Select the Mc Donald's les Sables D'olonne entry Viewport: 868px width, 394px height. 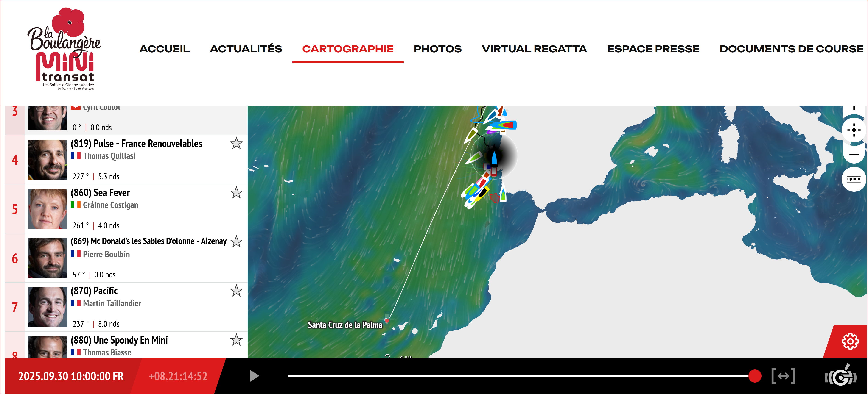[148, 241]
